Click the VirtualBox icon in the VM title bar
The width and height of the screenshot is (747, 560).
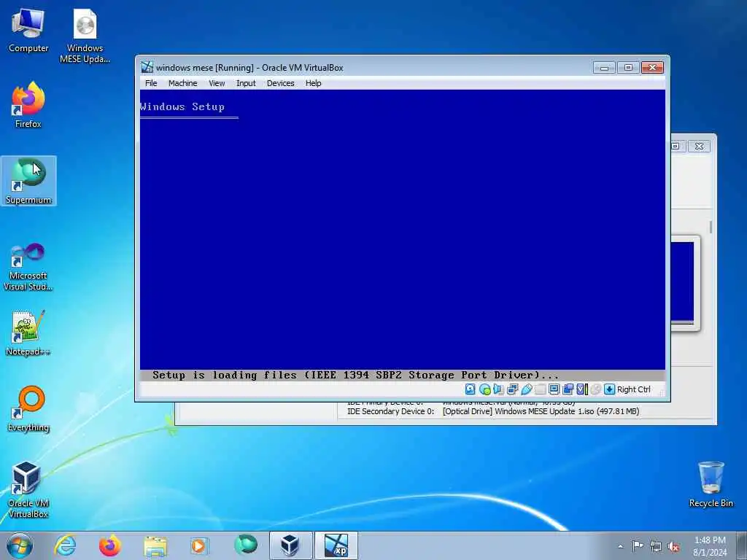[147, 67]
